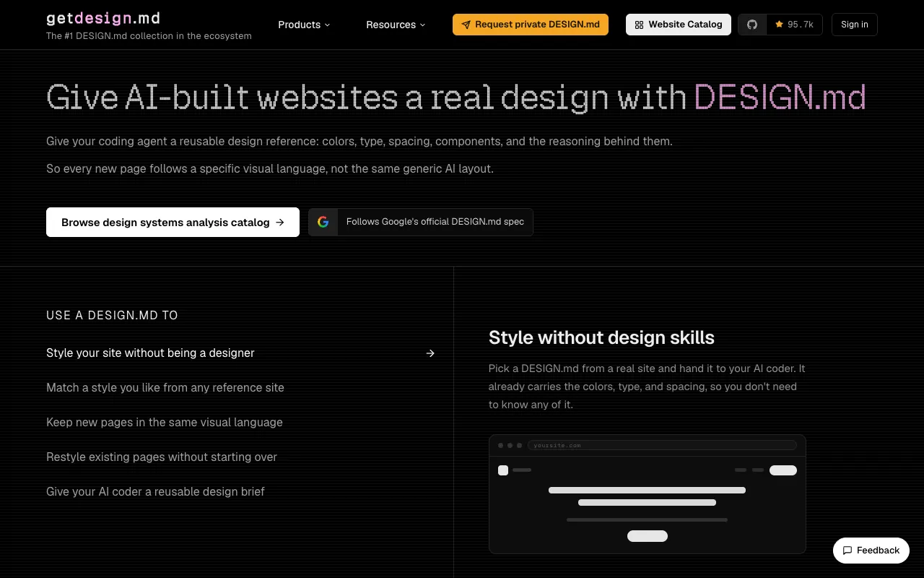Click Browse design systems analysis catalog
This screenshot has height=578, width=924.
(x=173, y=223)
